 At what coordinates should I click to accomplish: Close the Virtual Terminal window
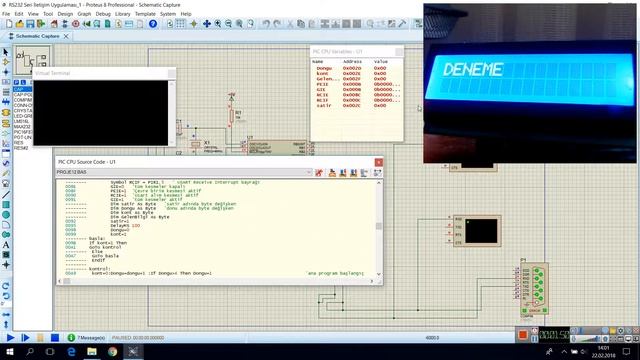point(171,73)
